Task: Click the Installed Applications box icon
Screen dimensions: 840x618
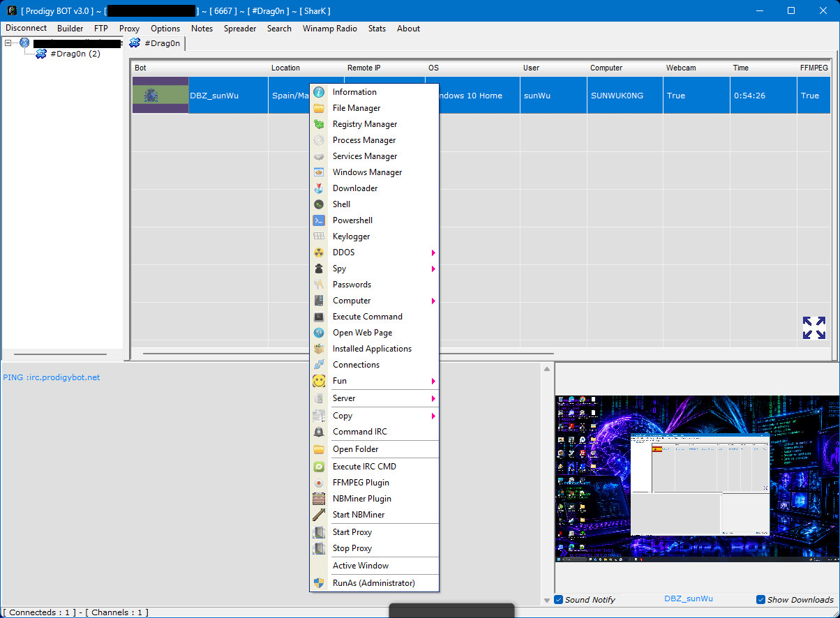Action: (319, 349)
